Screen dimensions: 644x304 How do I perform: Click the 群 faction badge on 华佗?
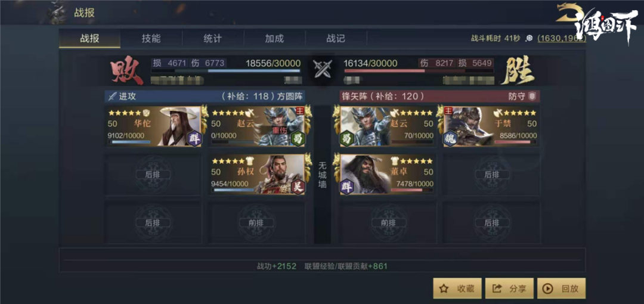pos(193,138)
